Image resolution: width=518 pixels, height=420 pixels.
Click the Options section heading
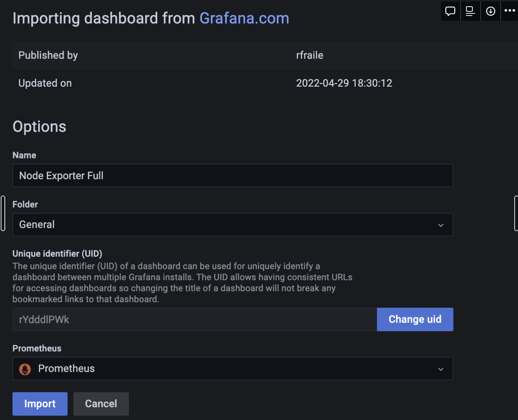(x=39, y=127)
